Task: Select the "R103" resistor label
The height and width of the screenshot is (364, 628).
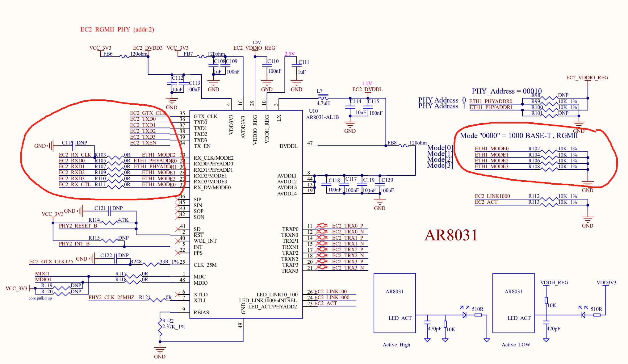Action: coord(100,155)
